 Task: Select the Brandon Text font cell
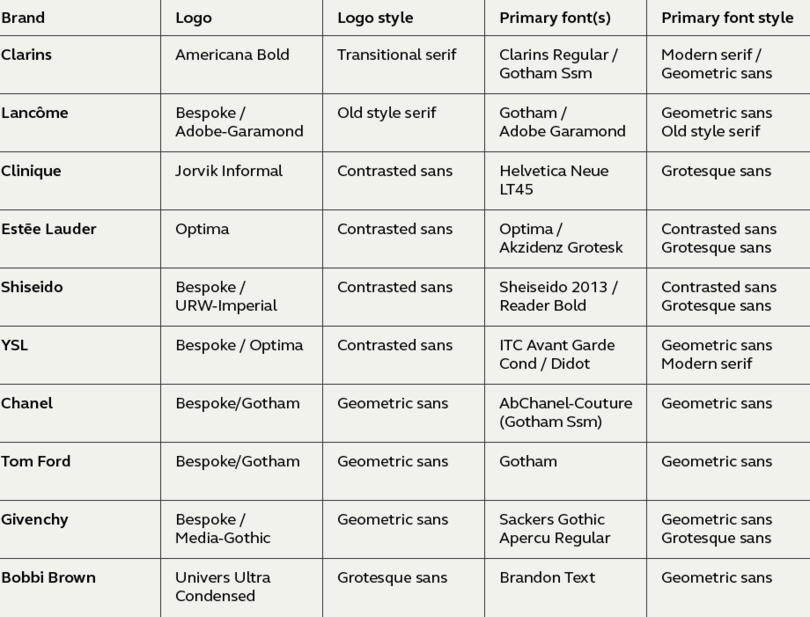565,588
